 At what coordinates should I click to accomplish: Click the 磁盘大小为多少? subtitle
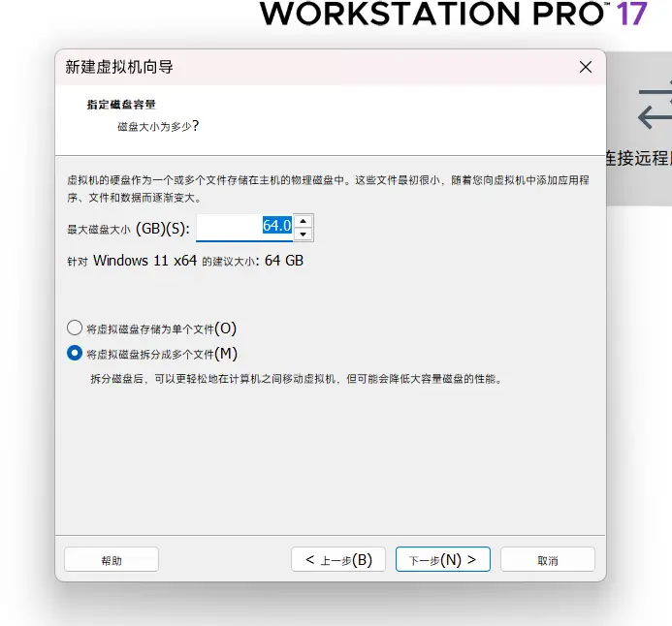click(x=158, y=126)
